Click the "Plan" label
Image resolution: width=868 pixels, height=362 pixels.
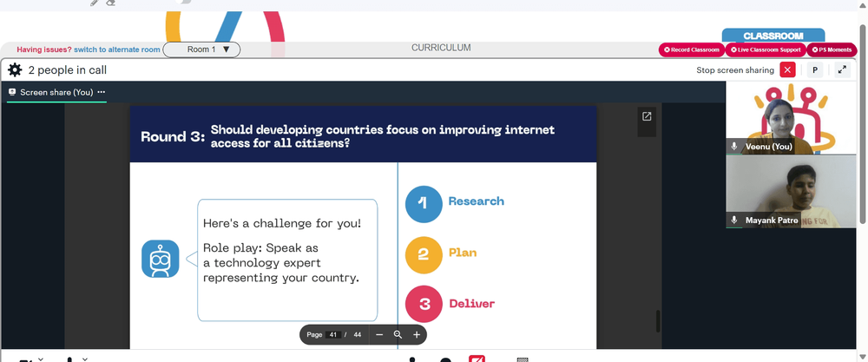463,253
